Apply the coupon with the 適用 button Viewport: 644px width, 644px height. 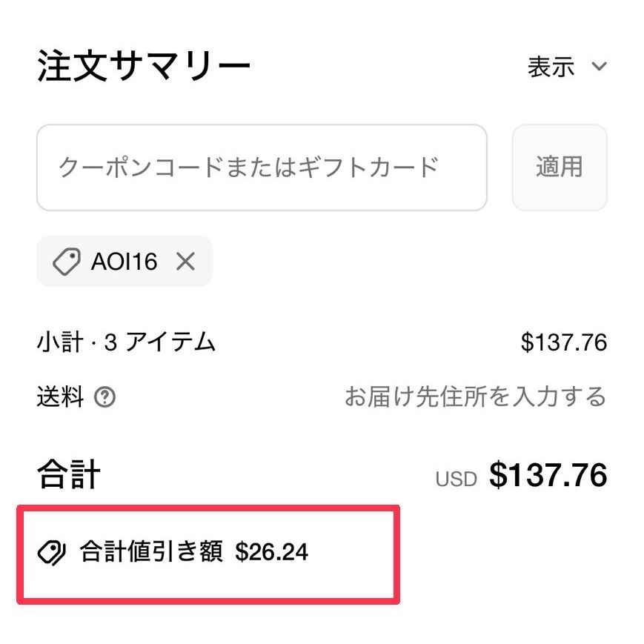click(x=560, y=167)
